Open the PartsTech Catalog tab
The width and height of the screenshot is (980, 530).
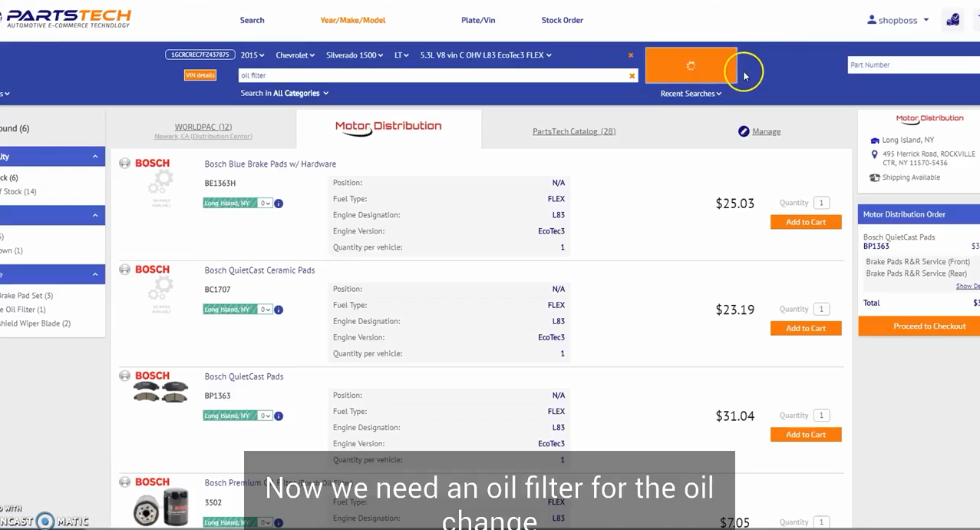pos(574,131)
